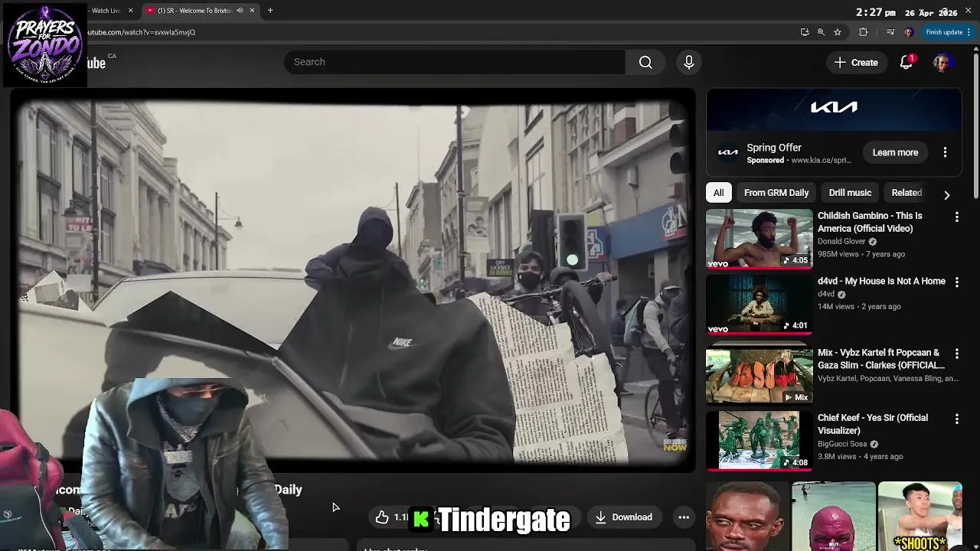Click the Subscribe Now watermark on video
The width and height of the screenshot is (980, 551).
coord(675,445)
